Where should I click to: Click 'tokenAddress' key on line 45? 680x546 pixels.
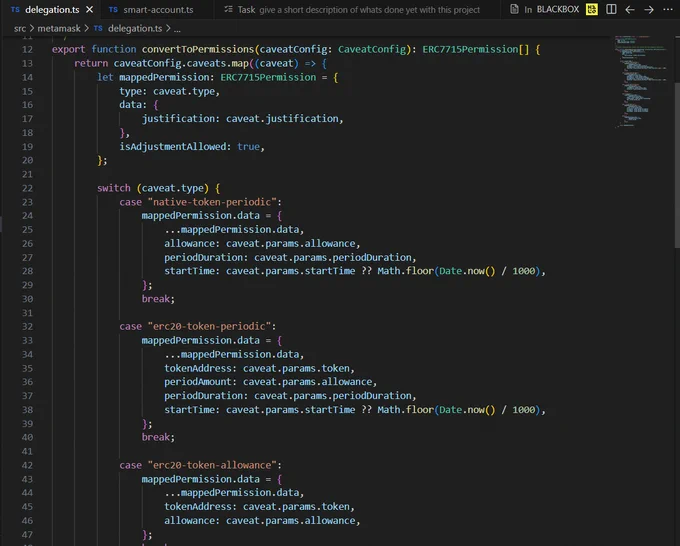[198, 507]
